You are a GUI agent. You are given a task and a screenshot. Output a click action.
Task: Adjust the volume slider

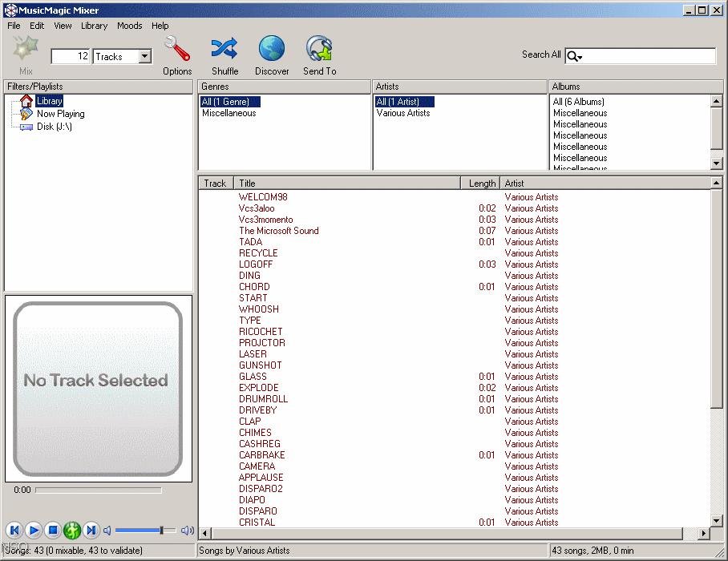point(145,531)
